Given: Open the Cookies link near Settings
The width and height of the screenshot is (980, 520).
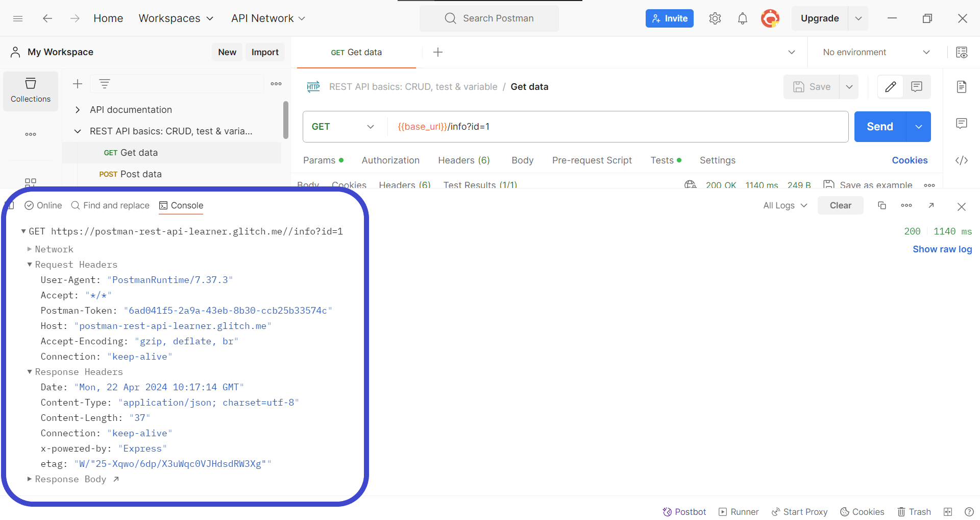Looking at the screenshot, I should tap(910, 160).
